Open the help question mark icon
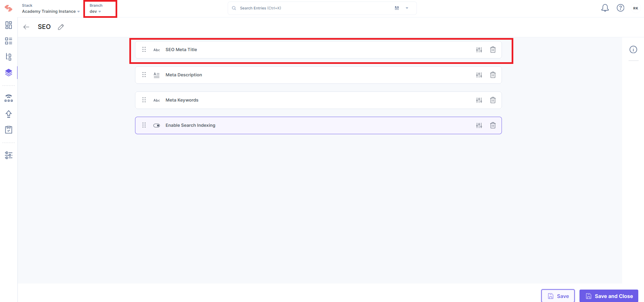 click(x=620, y=8)
